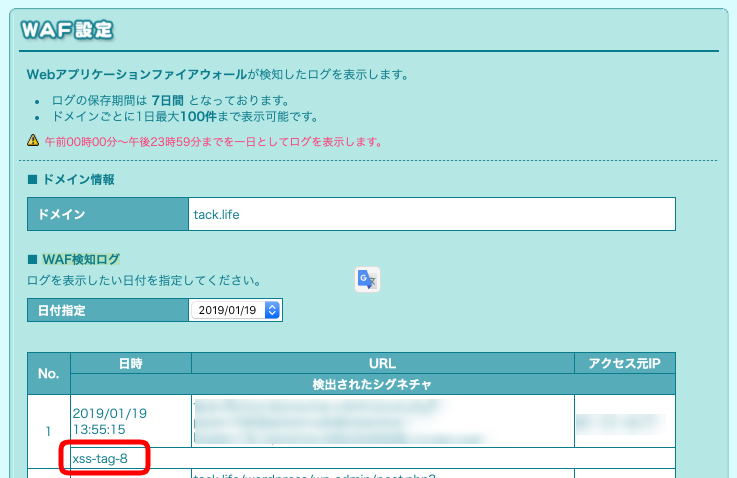Open the 2019/01/19 date dropdown
This screenshot has width=737, height=478.
pos(235,310)
